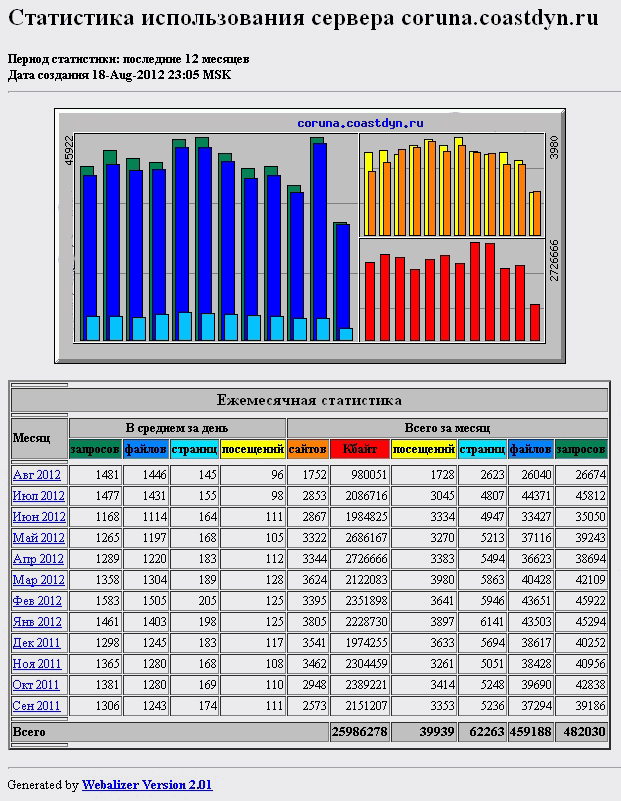Click the orange сайтов column header
Screen dimensions: 621x801
click(x=307, y=450)
